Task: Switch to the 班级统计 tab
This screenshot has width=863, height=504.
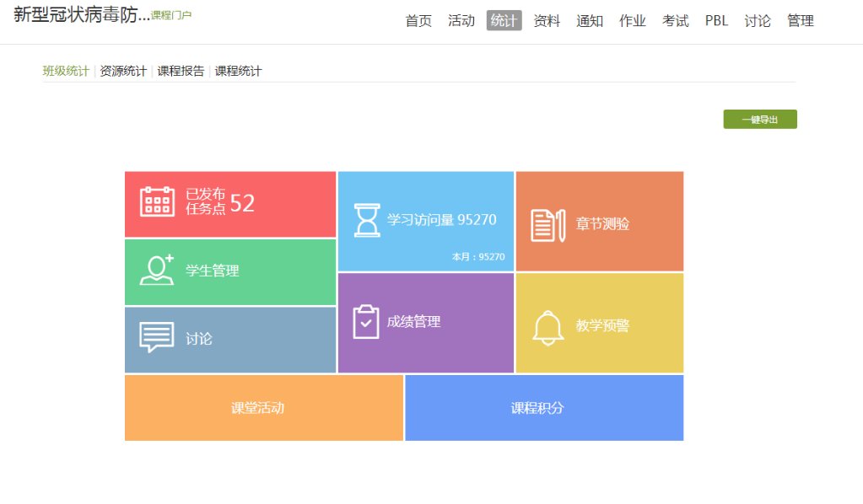Action: tap(66, 71)
